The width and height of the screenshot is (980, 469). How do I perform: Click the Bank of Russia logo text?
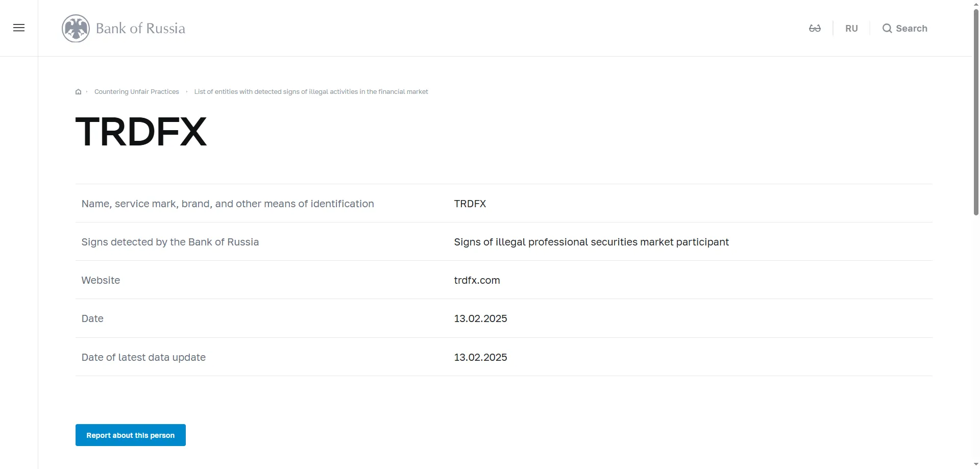coord(140,29)
